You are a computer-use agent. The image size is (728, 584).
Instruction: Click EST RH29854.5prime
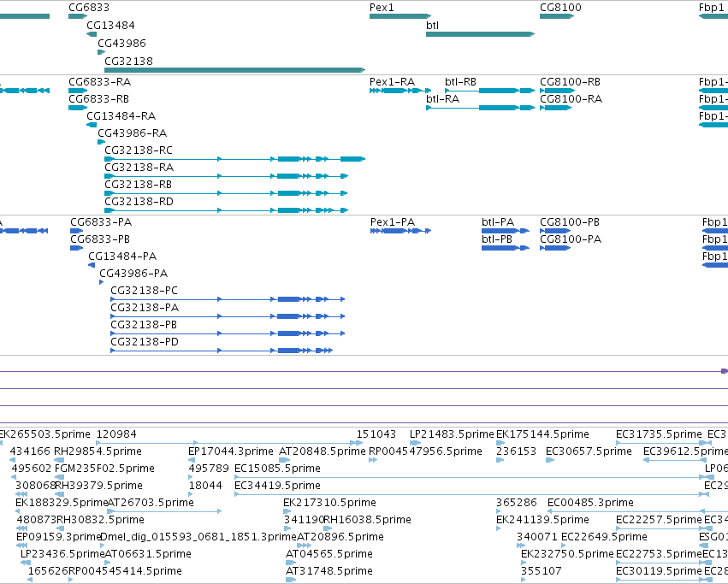coord(98,451)
